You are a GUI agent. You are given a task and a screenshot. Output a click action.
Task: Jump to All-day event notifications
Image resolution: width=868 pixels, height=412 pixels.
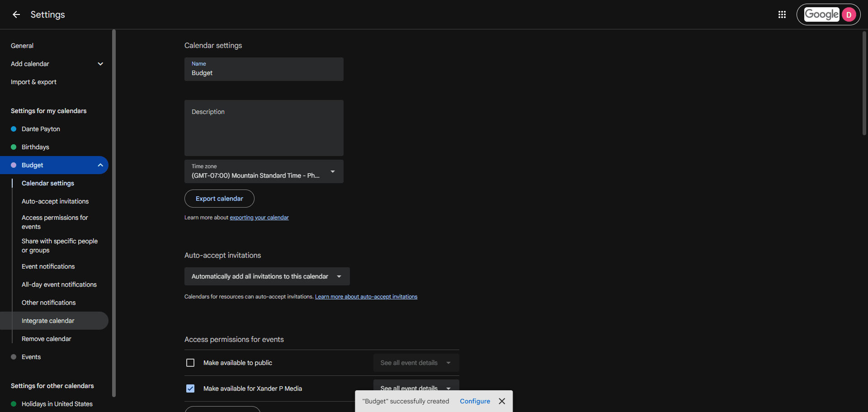coord(59,284)
